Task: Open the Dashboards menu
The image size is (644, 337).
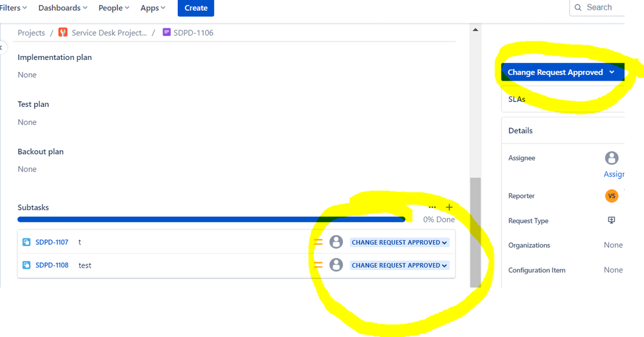Action: tap(63, 8)
